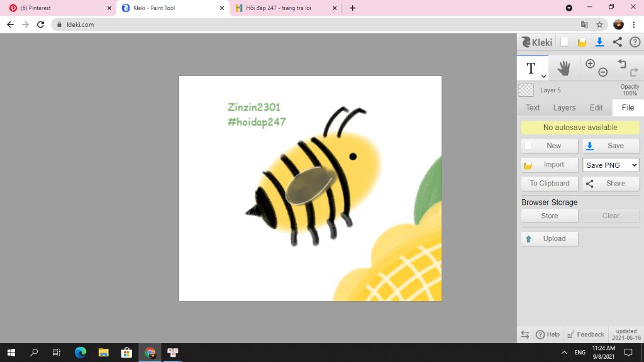The image size is (644, 362).
Task: Click the dark circular dropdown icon in the tab bar
Action: [569, 8]
